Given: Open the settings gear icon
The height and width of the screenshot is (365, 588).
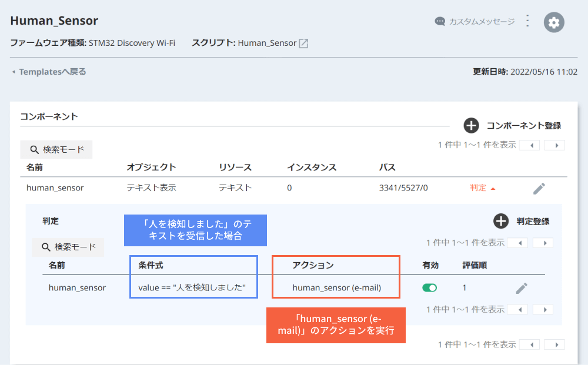Looking at the screenshot, I should [x=553, y=22].
